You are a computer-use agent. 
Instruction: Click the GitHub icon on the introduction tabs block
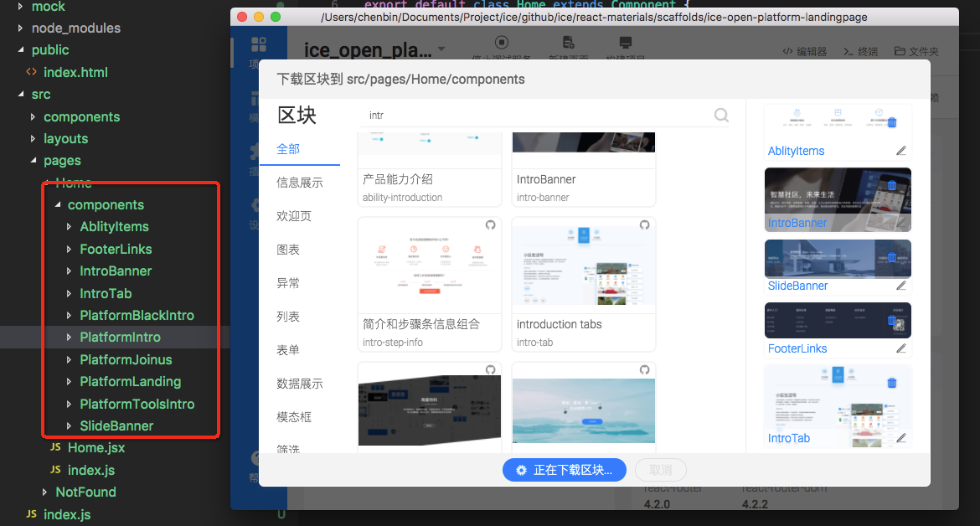[x=644, y=225]
